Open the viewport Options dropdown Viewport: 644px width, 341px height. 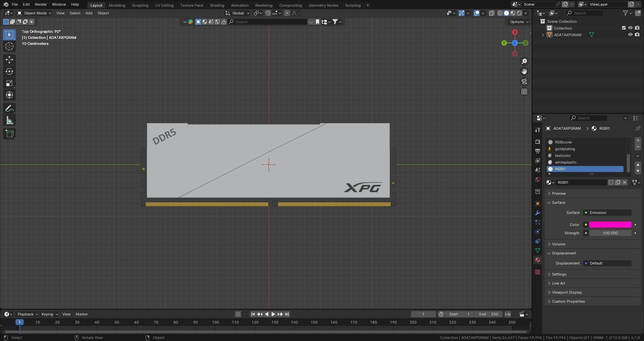click(519, 22)
